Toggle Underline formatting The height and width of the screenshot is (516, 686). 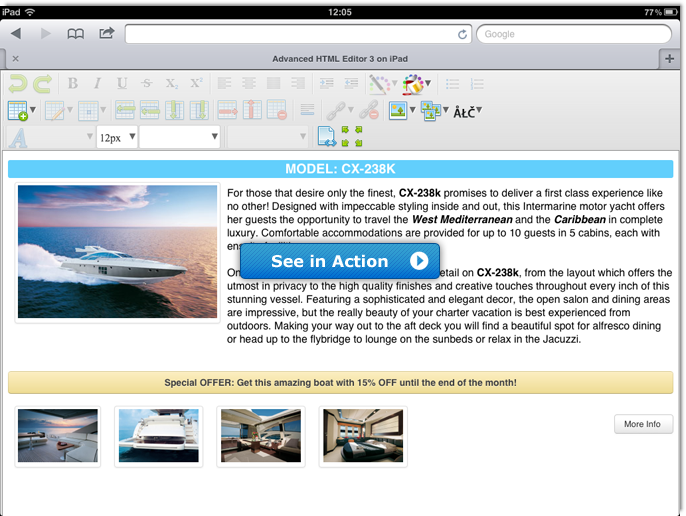click(x=122, y=83)
